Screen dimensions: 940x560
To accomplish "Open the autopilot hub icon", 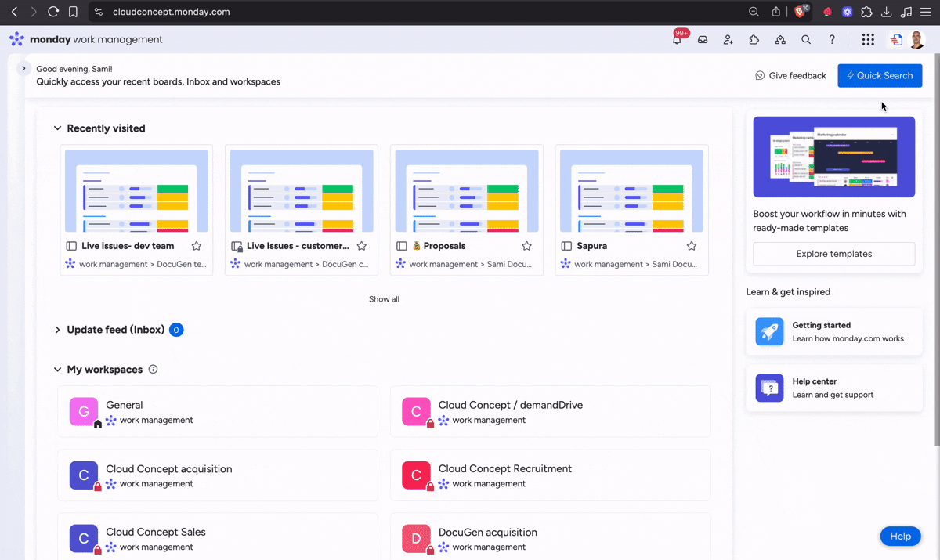I will coord(780,39).
